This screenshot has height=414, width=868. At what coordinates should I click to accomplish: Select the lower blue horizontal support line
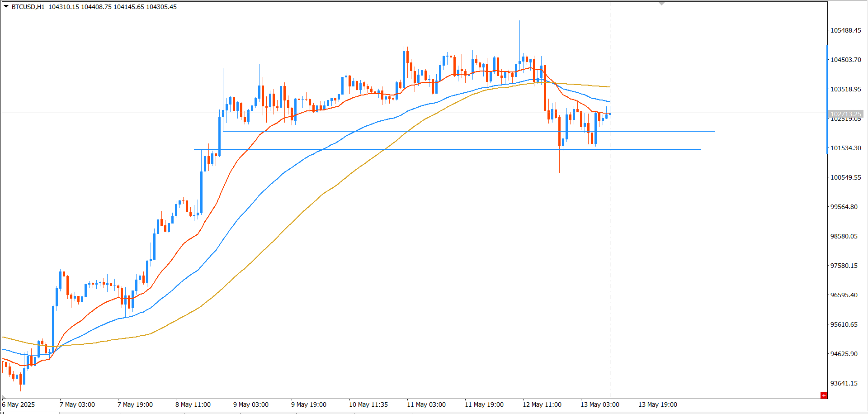[x=447, y=149]
